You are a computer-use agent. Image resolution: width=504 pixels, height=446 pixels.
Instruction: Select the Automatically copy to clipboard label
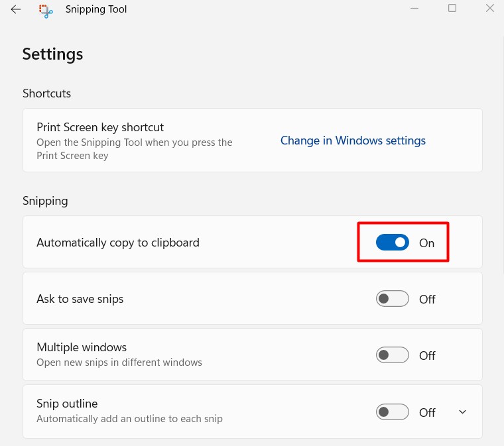[118, 243]
